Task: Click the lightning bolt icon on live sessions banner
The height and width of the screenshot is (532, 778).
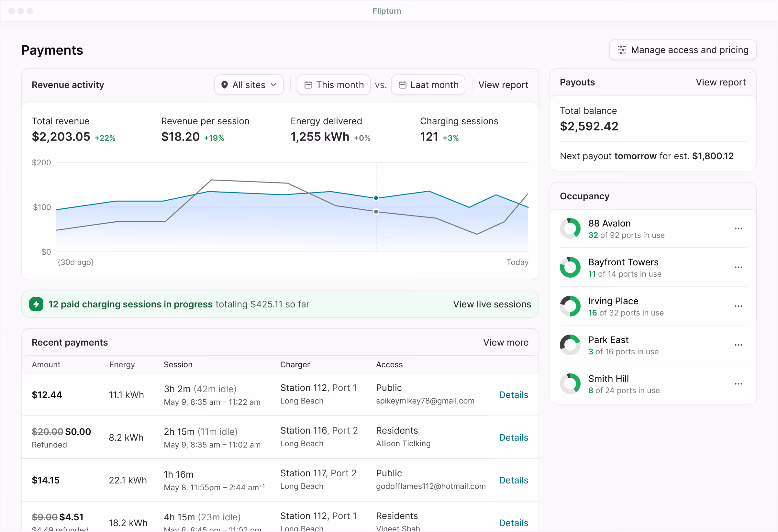Action: tap(36, 304)
